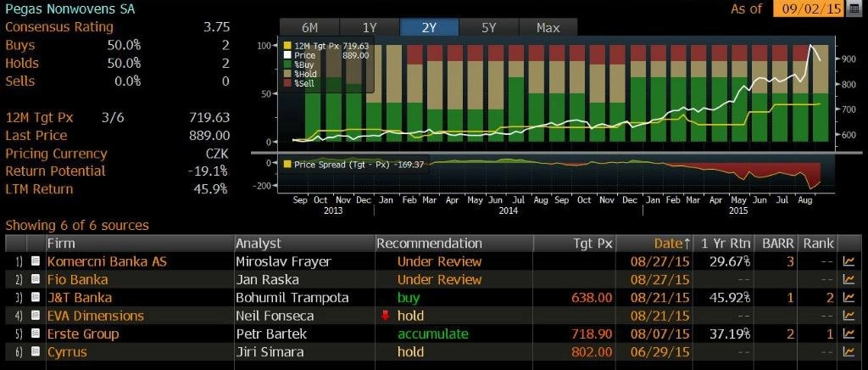The image size is (868, 370).
Task: Click LTM Return value 45.9%
Action: click(x=210, y=189)
